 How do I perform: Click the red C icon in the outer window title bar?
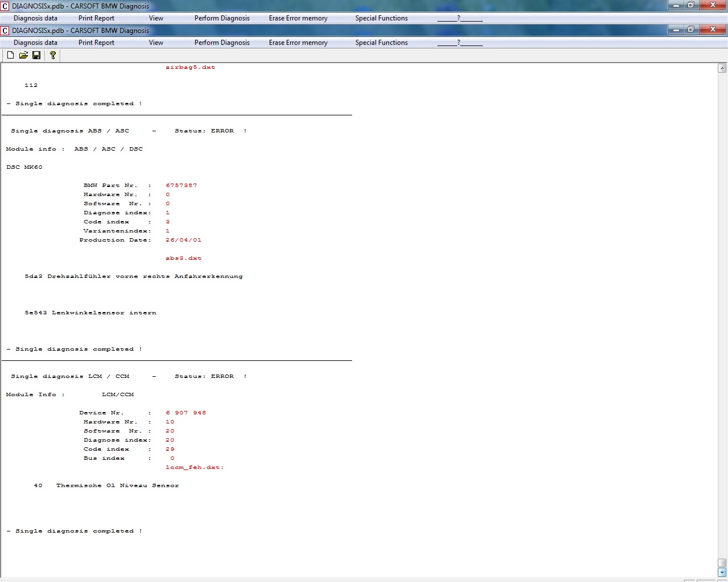[5, 6]
